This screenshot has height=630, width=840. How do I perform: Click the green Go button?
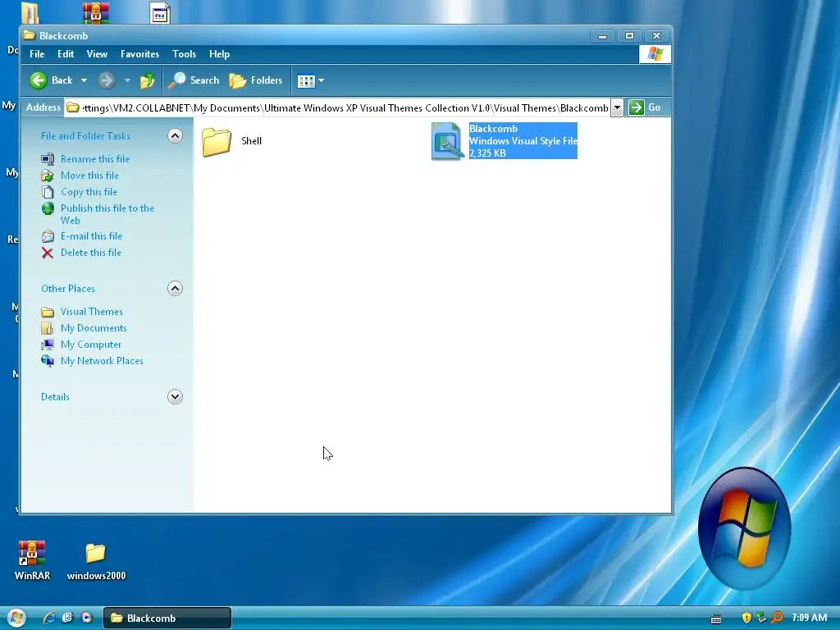(x=645, y=107)
